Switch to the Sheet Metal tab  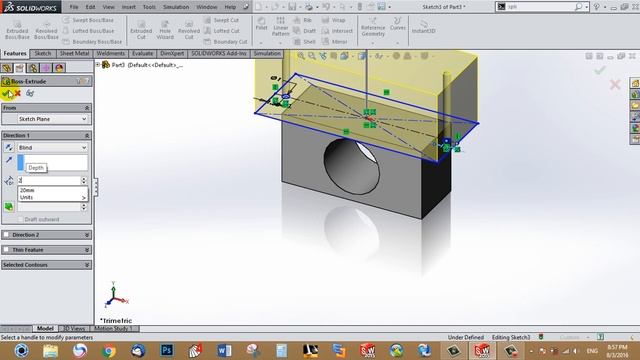(x=74, y=53)
